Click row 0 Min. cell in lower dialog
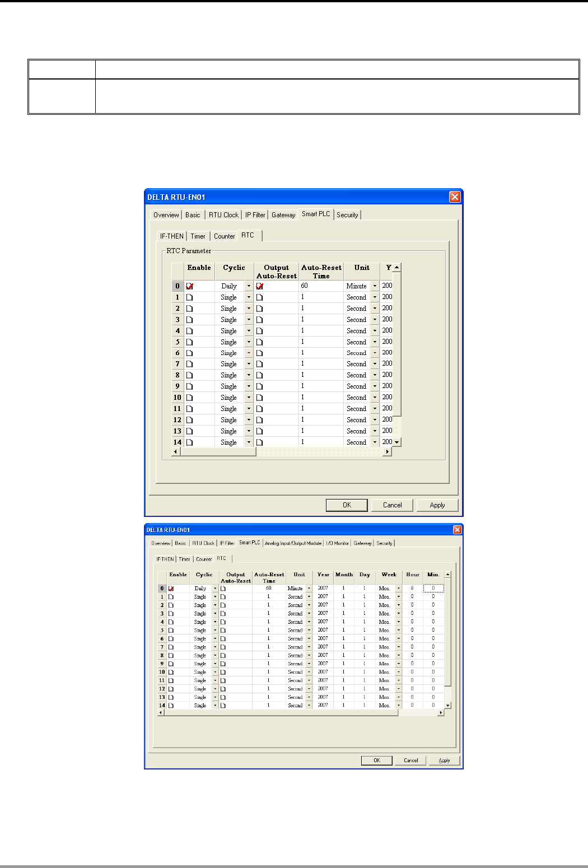This screenshot has width=588, height=868. [x=433, y=589]
